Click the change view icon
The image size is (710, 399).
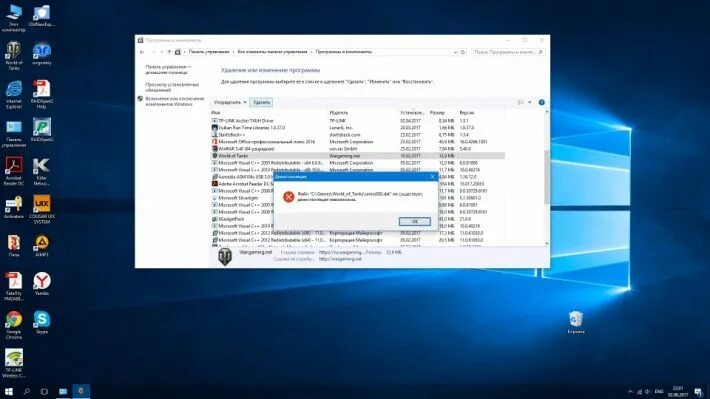[521, 102]
